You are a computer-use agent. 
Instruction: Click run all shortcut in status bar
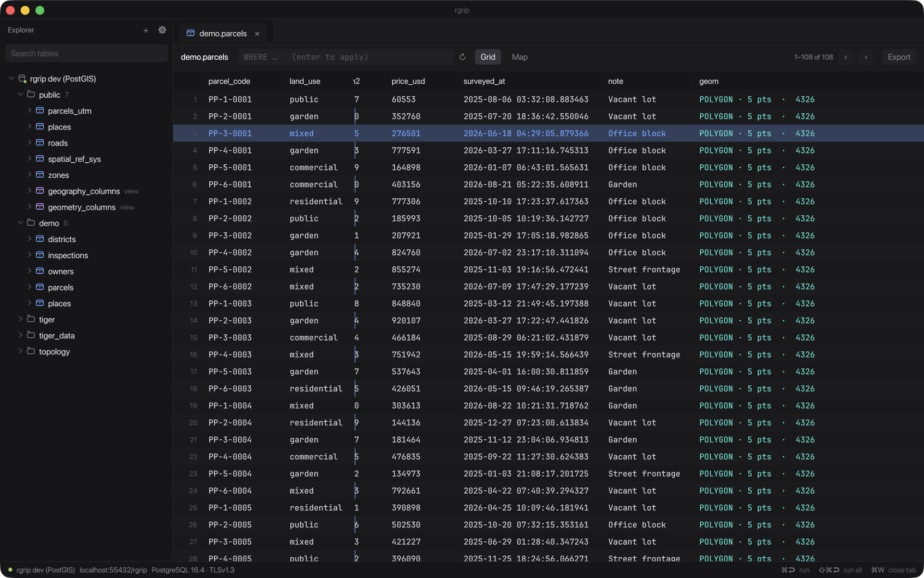[840, 570]
